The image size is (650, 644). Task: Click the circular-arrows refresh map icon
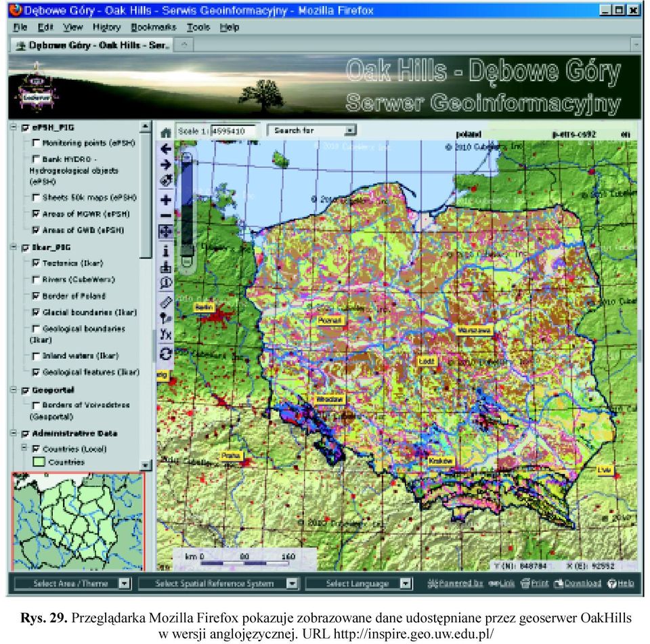pyautogui.click(x=166, y=353)
